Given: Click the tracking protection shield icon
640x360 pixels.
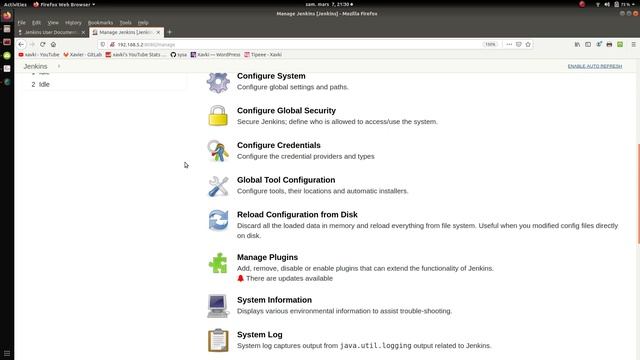Looking at the screenshot, I should click(x=103, y=44).
